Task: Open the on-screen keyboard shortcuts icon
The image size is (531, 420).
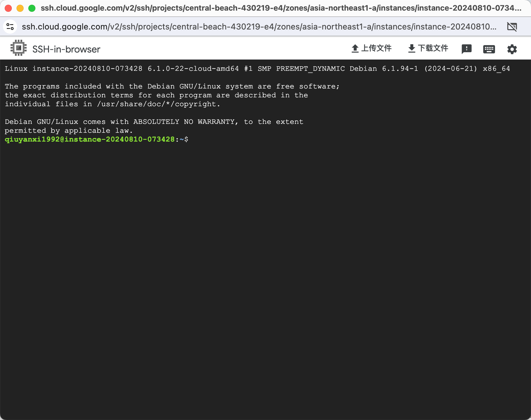Action: point(489,49)
